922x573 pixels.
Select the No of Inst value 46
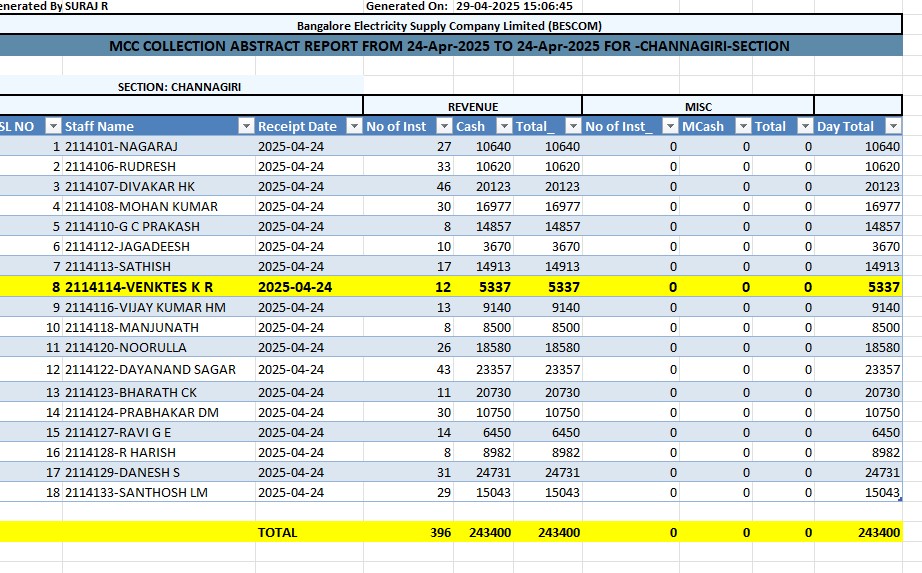tap(408, 186)
